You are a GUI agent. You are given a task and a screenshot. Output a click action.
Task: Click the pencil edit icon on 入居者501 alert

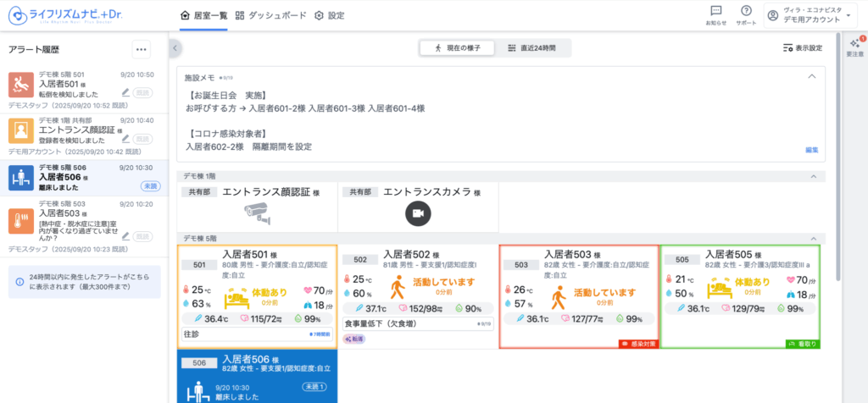click(125, 92)
